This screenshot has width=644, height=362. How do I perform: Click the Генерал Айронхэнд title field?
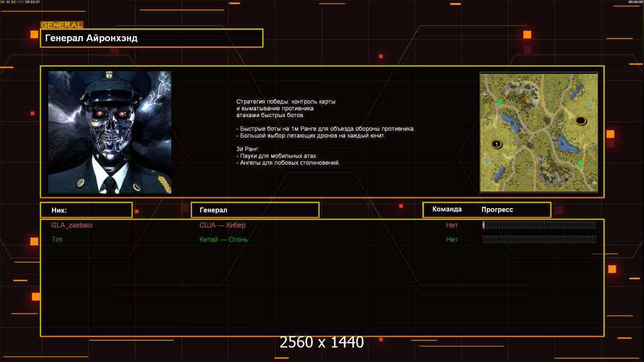coord(151,38)
